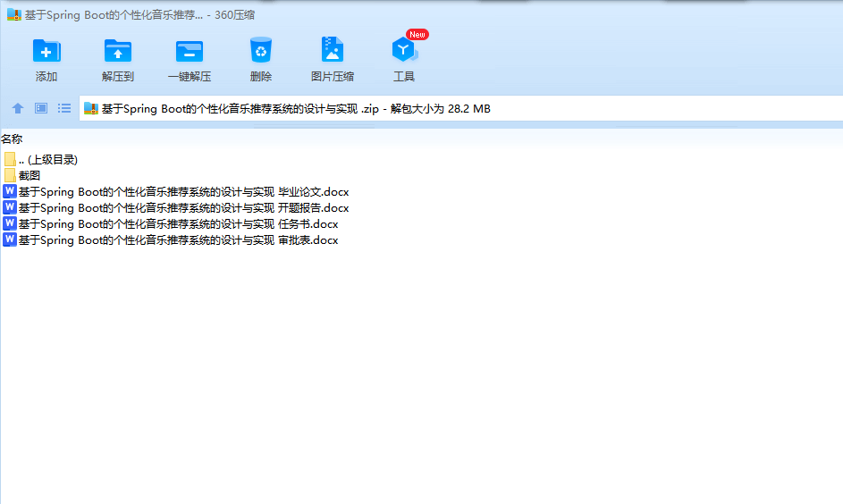Switch to detail view icon
Screen dimensions: 843x504
(x=41, y=108)
